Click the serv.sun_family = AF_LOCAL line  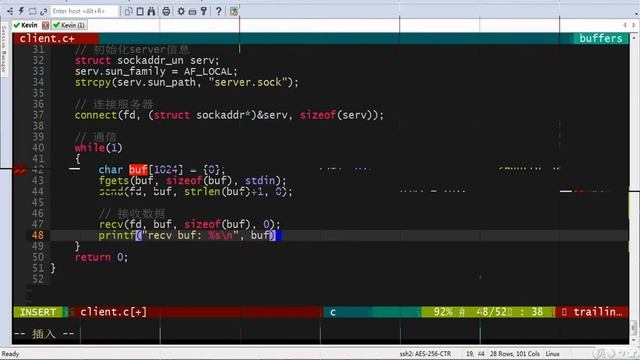[156, 71]
